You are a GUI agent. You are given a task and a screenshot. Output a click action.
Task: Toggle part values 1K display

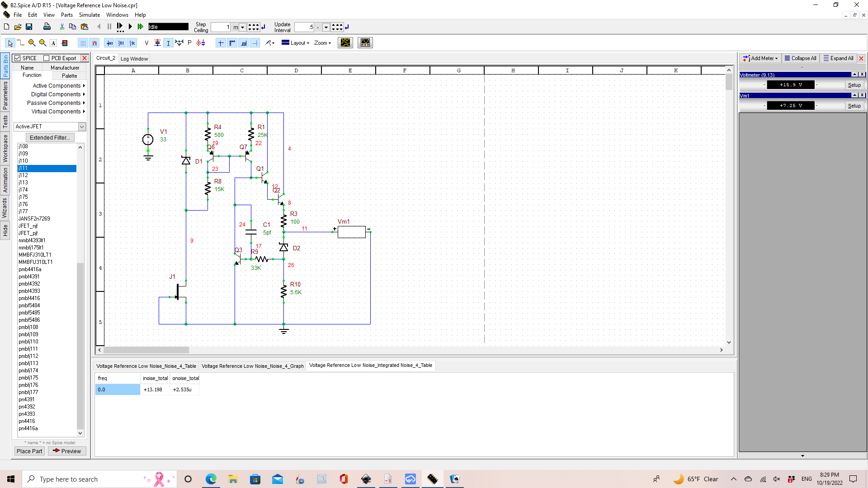132,43
